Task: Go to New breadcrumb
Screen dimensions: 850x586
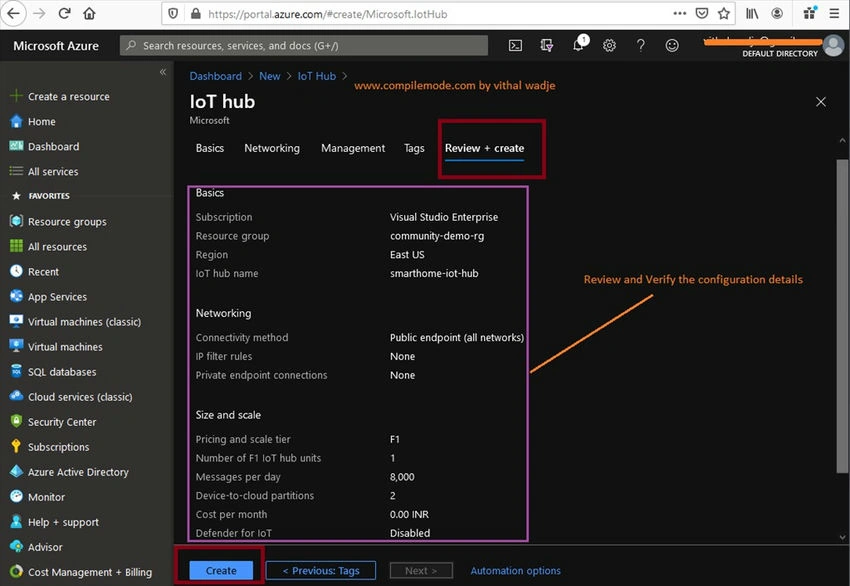Action: pyautogui.click(x=269, y=76)
